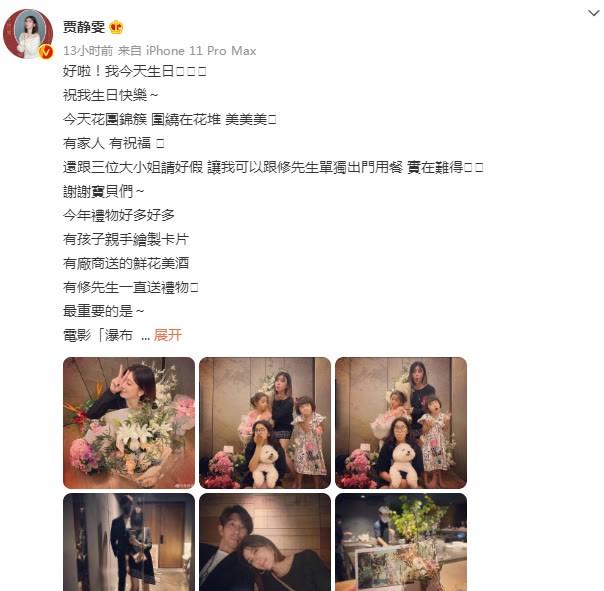Open the photo of the family hiding faces with a dog
Image resolution: width=604 pixels, height=591 pixels.
tap(265, 423)
